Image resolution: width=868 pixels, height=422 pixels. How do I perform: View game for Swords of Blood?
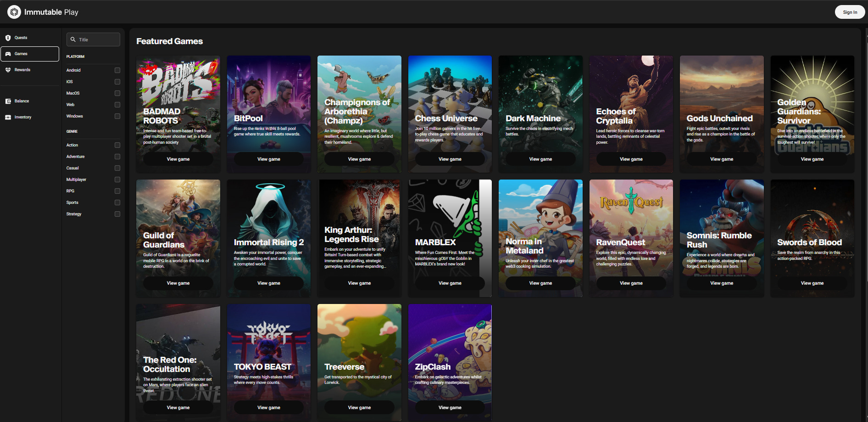(x=812, y=283)
